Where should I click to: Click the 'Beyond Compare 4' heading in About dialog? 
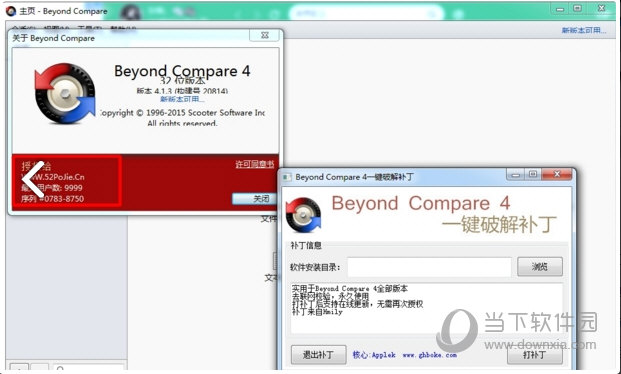click(x=182, y=71)
